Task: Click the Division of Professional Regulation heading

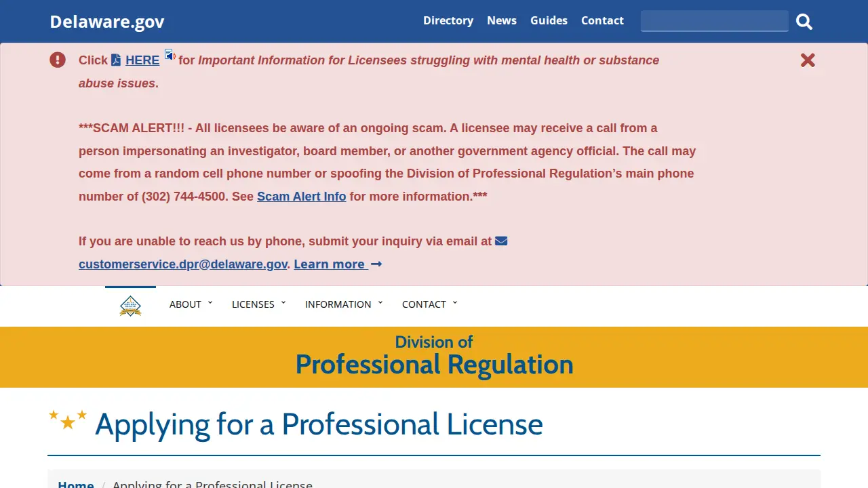Action: tap(434, 356)
